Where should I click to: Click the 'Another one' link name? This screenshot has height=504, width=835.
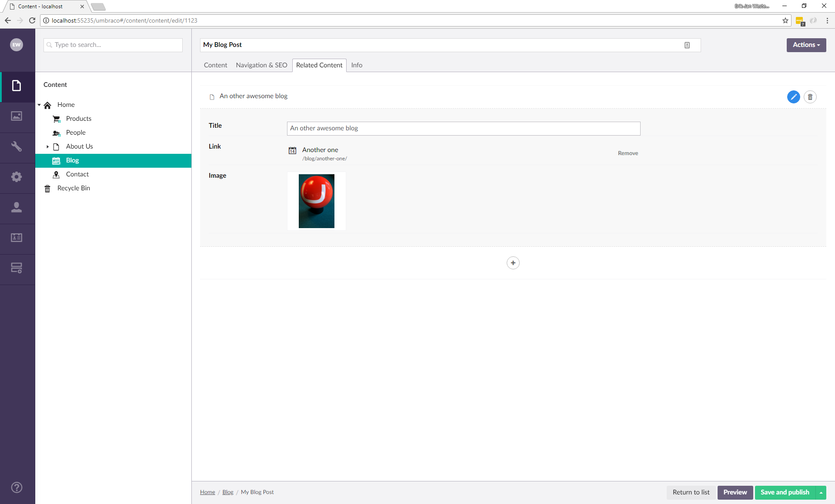pos(320,150)
